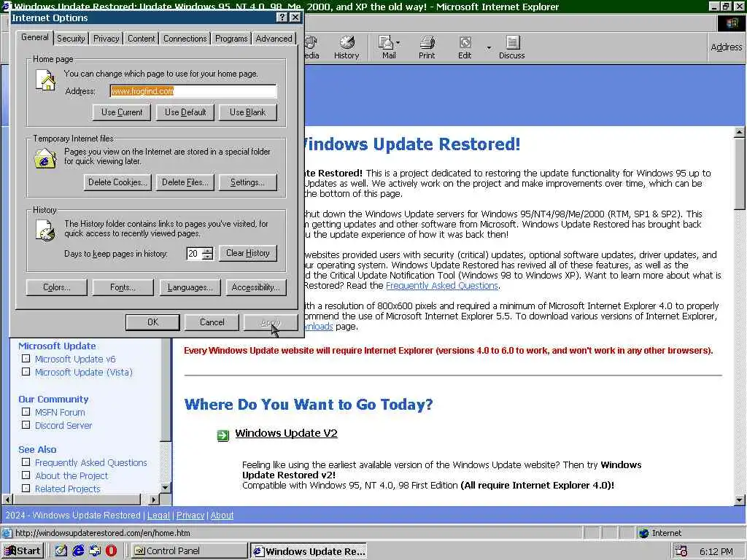Confirm dialog with OK
Screen dimensions: 747x560
pos(152,322)
